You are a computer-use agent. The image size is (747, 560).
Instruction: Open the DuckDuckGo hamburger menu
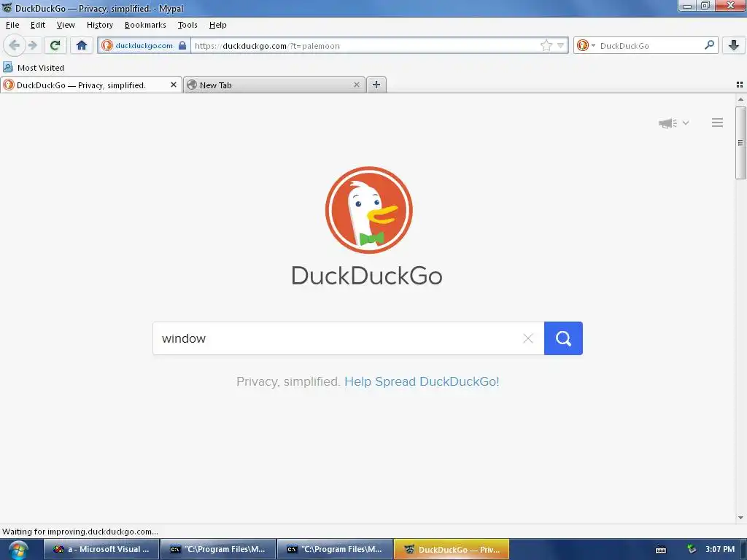[718, 122]
